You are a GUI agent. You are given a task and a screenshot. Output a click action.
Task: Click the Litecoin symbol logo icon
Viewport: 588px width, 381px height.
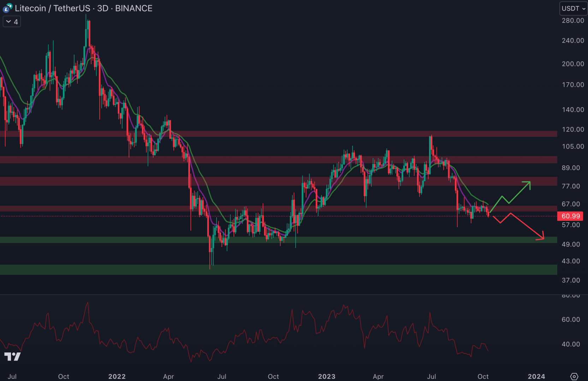(8, 8)
